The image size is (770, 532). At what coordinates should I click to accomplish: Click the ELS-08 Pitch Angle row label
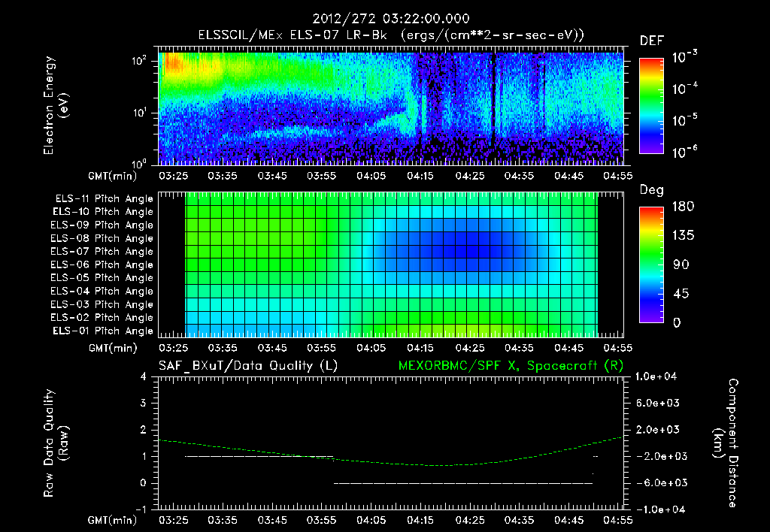coord(102,238)
